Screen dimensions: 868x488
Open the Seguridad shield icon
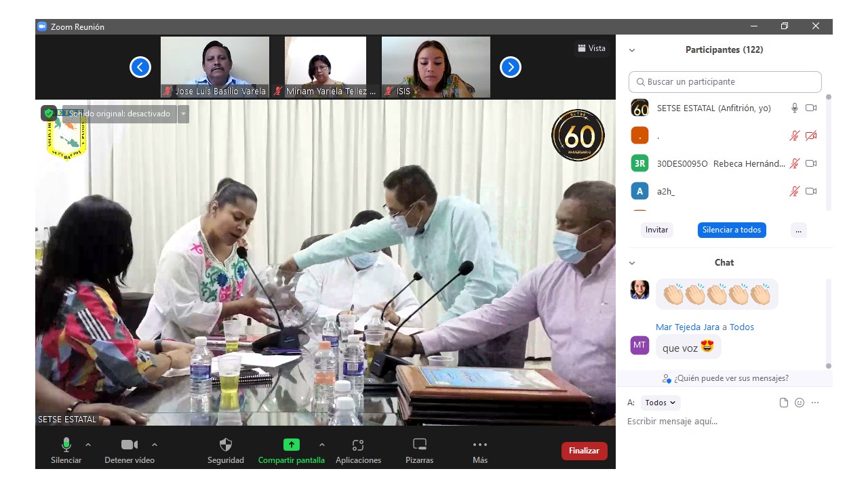(x=226, y=445)
